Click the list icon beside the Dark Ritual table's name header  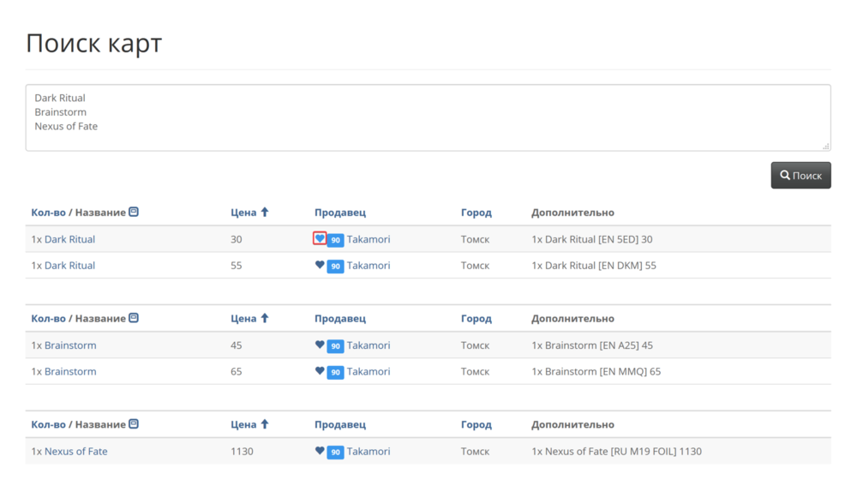134,212
